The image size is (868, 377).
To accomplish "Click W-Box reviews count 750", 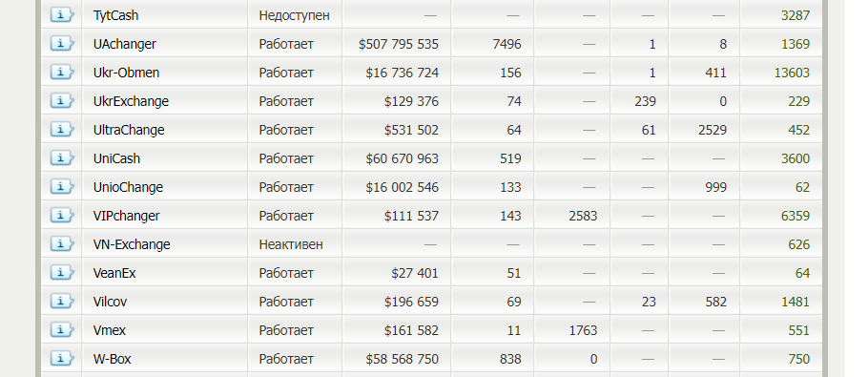I will coord(798,359).
